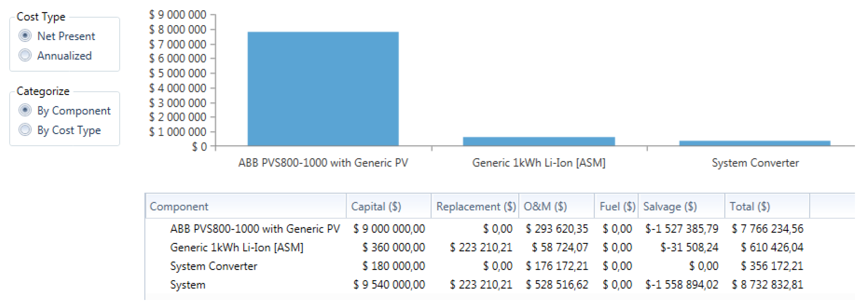Screen dimensions: 868x306
Task: Click the Replacement ($) column header
Action: click(476, 206)
